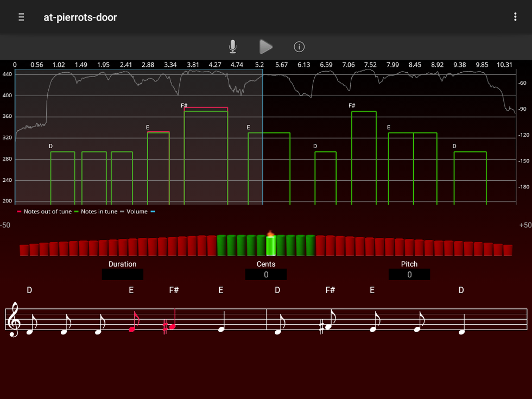Select the red F# note on staff
The image size is (532, 399).
[173, 326]
